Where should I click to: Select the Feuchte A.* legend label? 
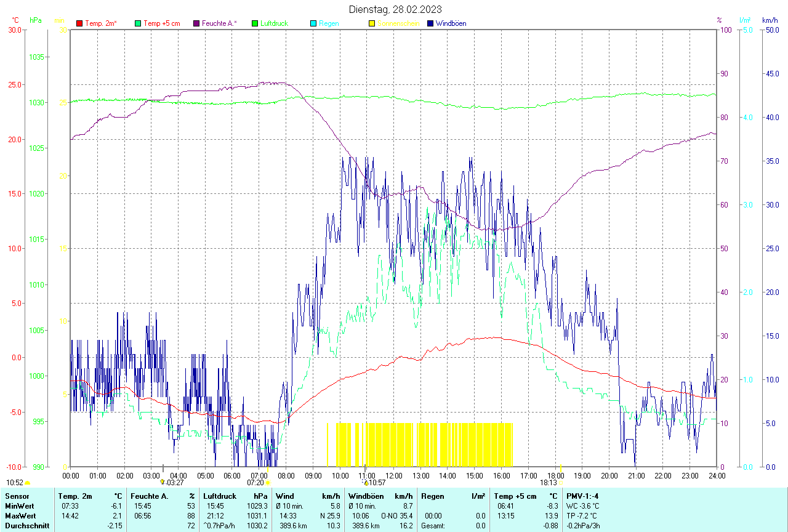click(x=220, y=23)
